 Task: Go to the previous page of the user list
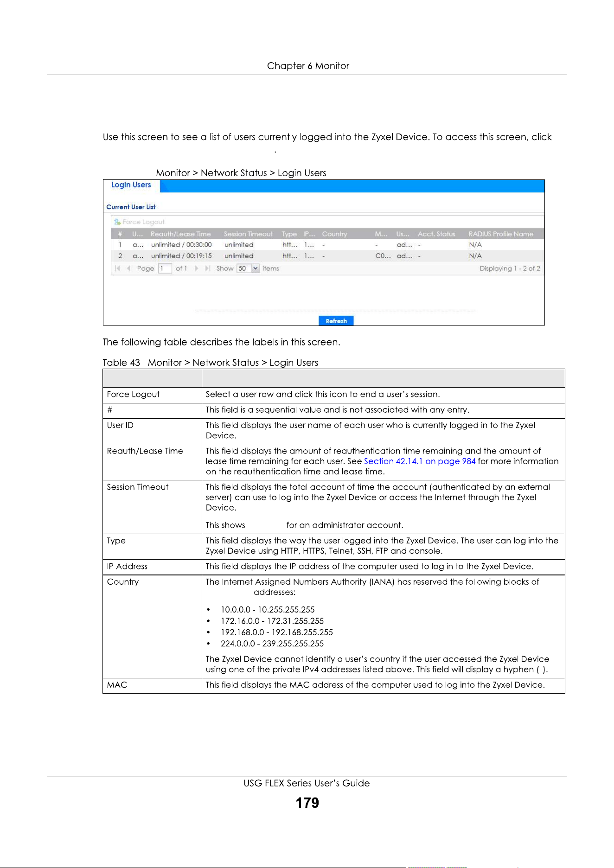pos(128,268)
